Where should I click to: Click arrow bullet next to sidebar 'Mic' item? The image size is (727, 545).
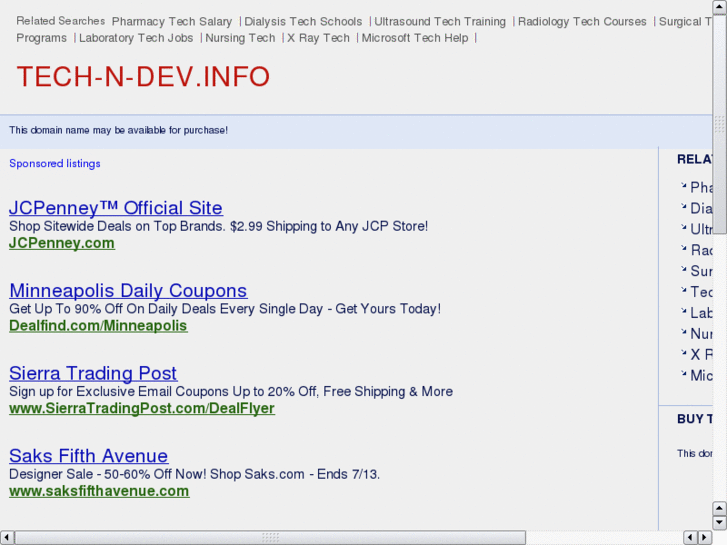683,373
